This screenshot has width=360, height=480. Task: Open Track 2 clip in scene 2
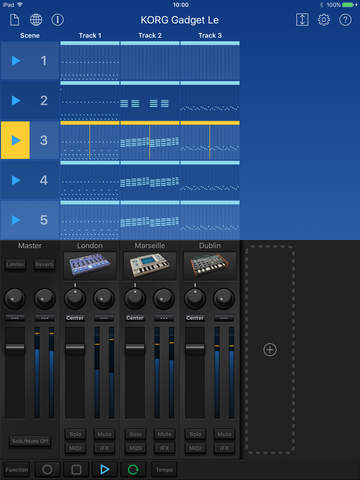point(150,100)
